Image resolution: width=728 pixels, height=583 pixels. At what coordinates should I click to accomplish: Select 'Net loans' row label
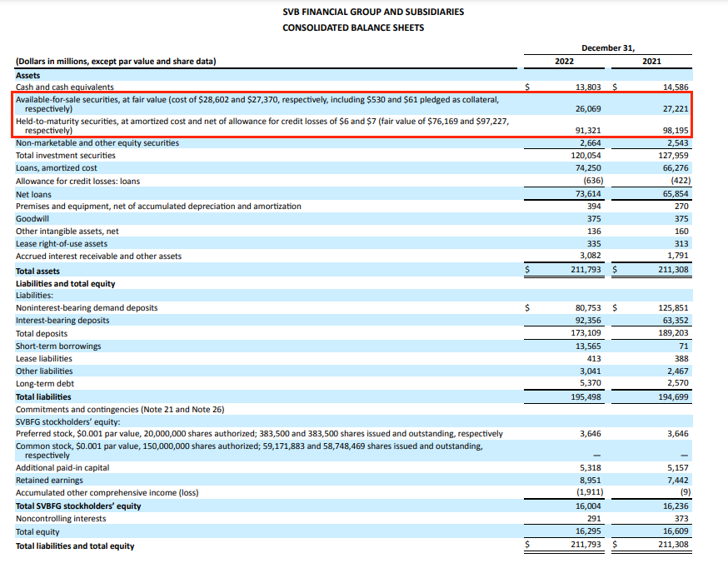tap(33, 195)
